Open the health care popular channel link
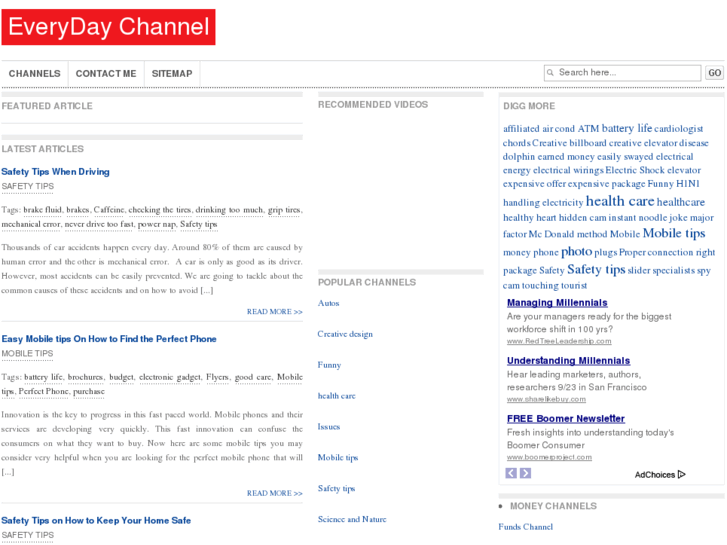Viewport: 727px width, 545px height. coord(337,396)
